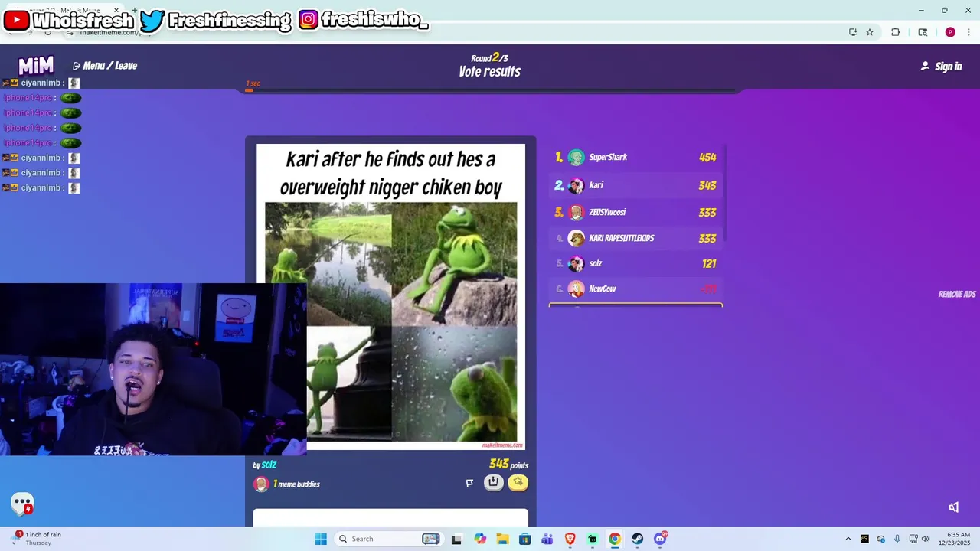Click the taskbar Search box
980x551 pixels.
(389, 539)
